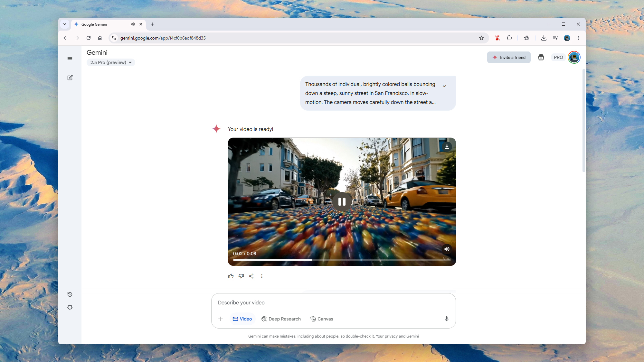
Task: Toggle the Video tool chip
Action: pyautogui.click(x=242, y=319)
